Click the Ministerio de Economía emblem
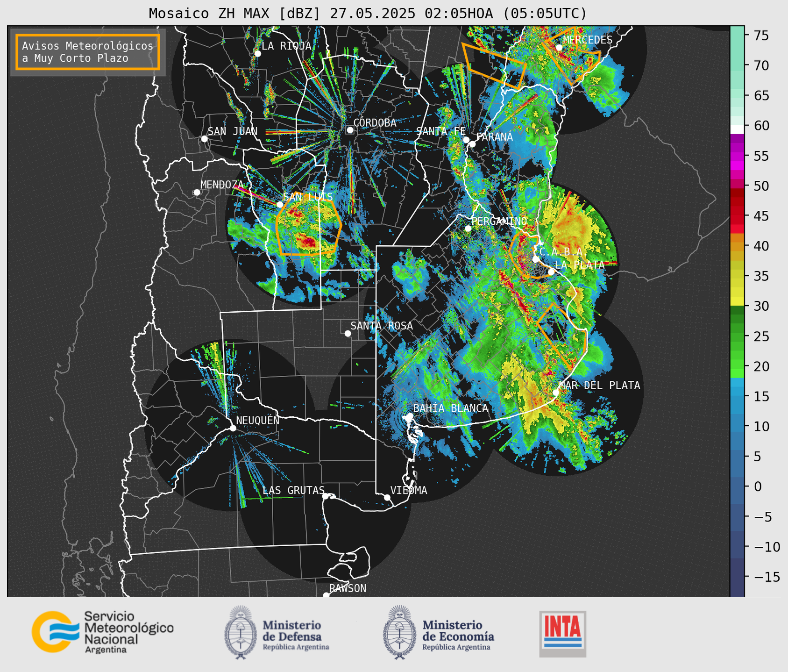788x672 pixels. coord(400,632)
